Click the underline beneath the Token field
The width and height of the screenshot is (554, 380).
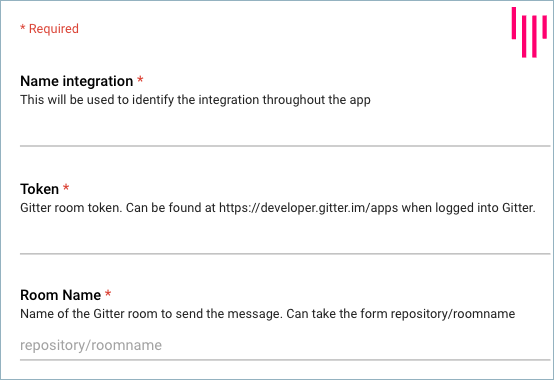point(285,254)
